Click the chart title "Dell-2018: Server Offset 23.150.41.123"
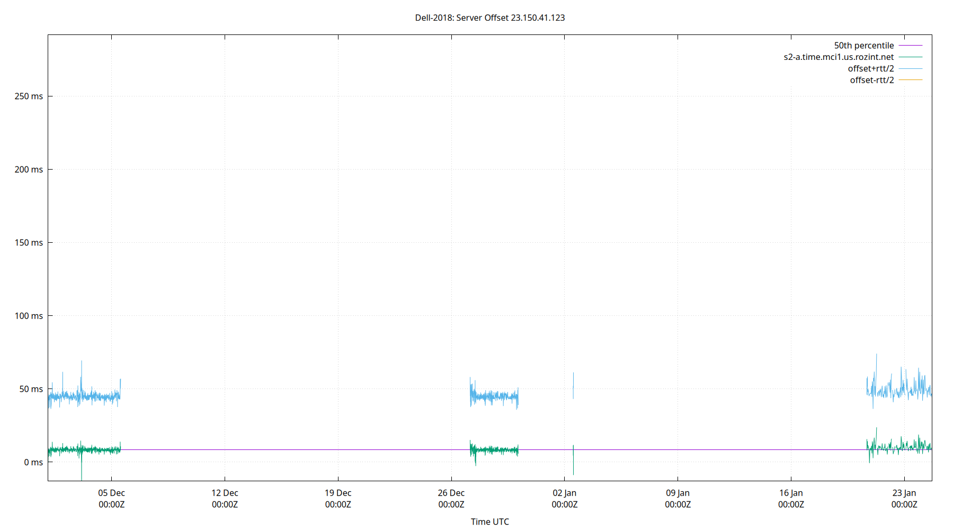Image resolution: width=980 pixels, height=530 pixels. coord(489,17)
